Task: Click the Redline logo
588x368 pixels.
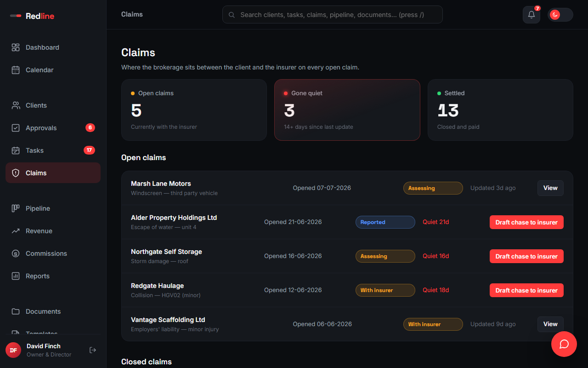Action: 32,16
